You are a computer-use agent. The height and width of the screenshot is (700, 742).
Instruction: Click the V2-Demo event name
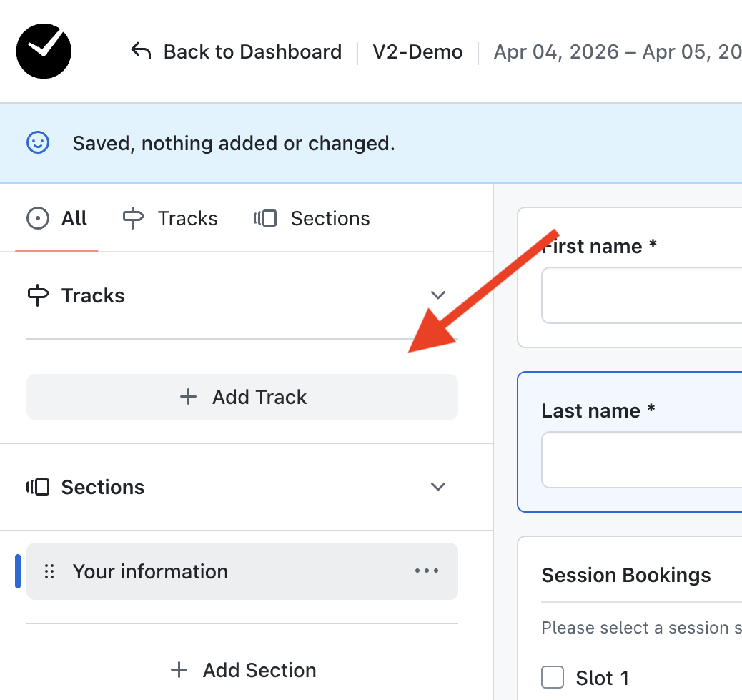[417, 51]
